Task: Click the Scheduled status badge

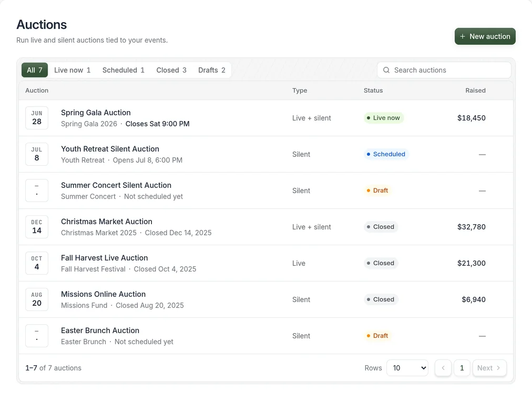Action: coord(386,154)
